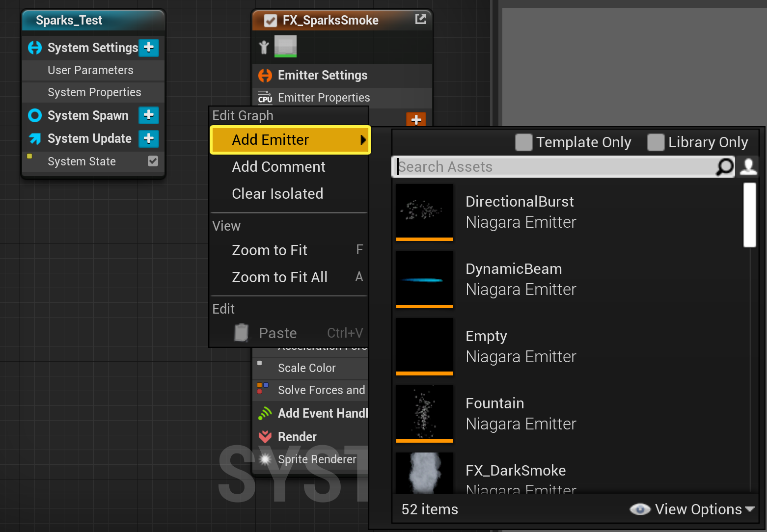
Task: Click the 52 items count label
Action: coord(430,509)
